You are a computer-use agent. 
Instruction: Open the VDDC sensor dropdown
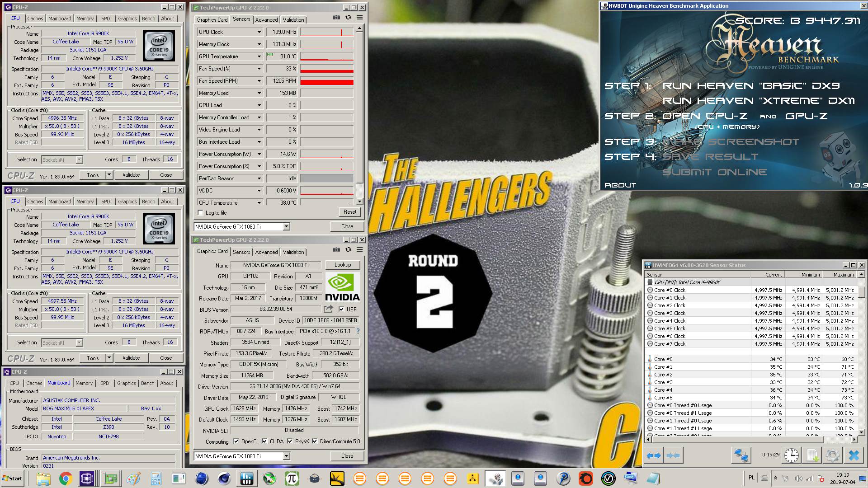click(259, 191)
